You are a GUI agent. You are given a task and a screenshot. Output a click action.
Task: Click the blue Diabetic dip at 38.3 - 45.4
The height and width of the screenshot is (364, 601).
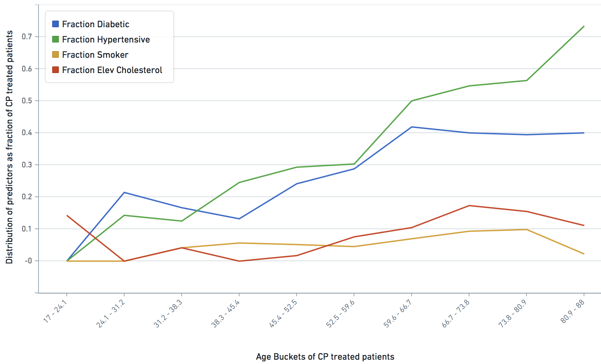(239, 219)
